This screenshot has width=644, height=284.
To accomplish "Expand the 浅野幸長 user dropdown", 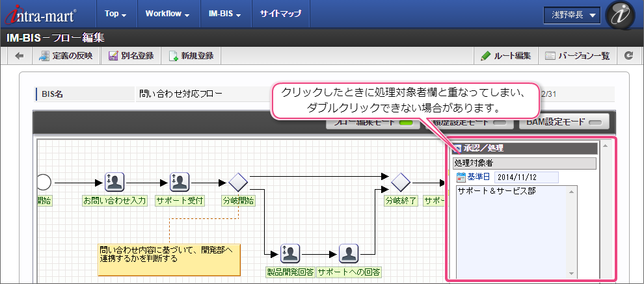I will point(572,15).
